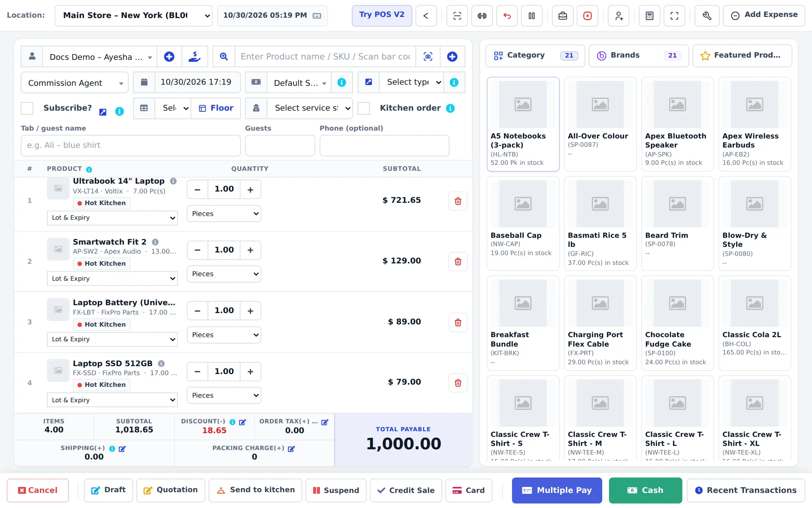812x508 pixels.
Task: Click the red close register icon
Action: point(587,16)
